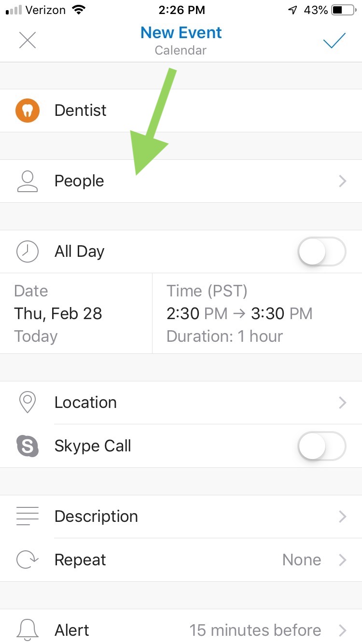Viewport: 362px width, 644px height.
Task: Tap the People person icon
Action: coord(28,181)
